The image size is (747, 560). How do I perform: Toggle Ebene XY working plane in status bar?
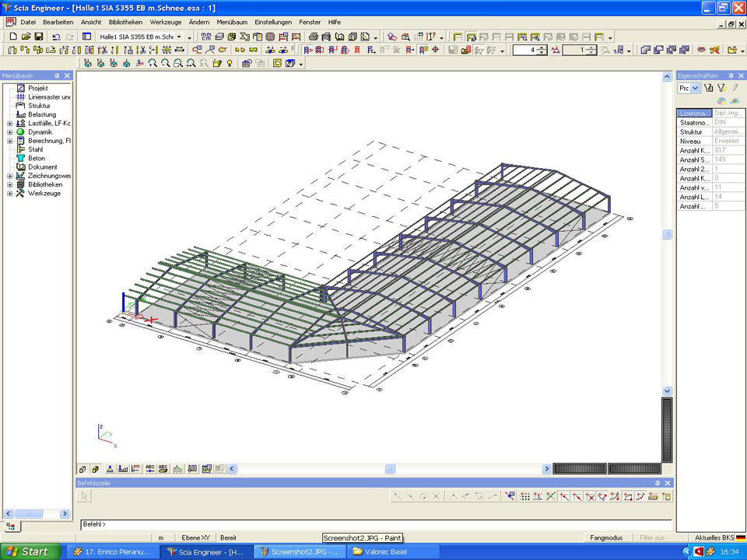[195, 537]
